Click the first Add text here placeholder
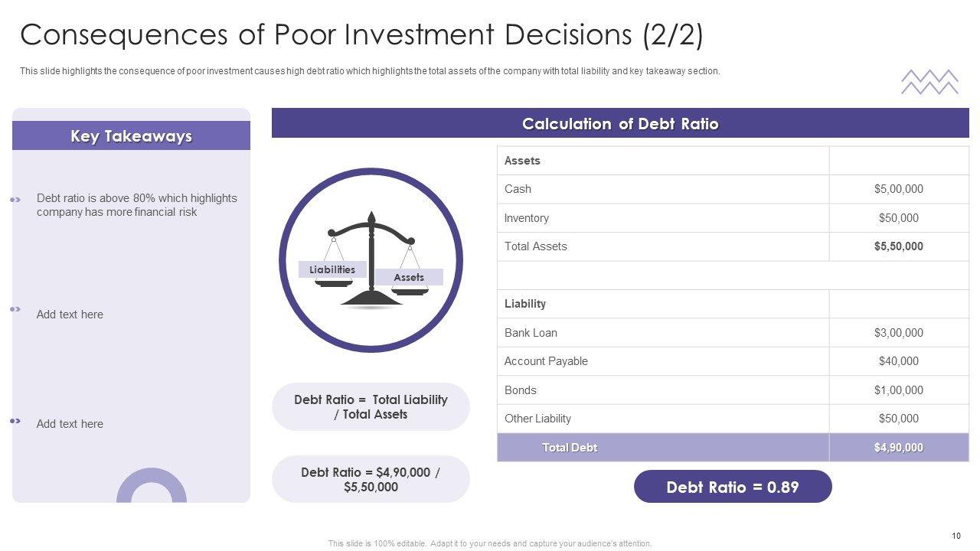 coord(70,315)
